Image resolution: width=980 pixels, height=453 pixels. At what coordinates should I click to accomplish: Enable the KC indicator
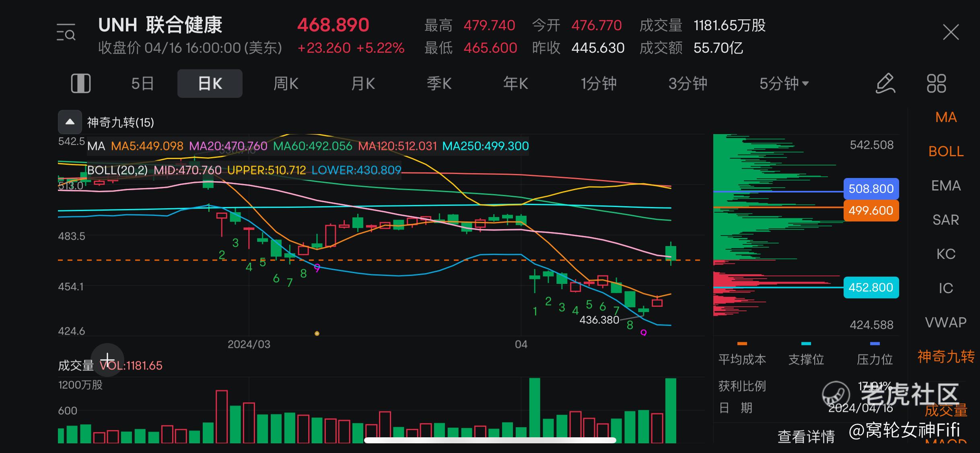(x=946, y=254)
